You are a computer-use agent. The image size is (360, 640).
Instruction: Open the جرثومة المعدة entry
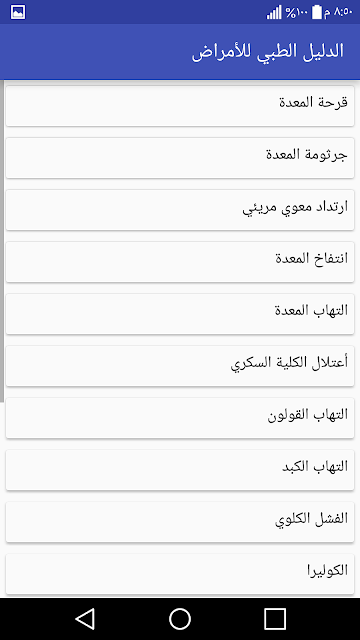pyautogui.click(x=180, y=158)
